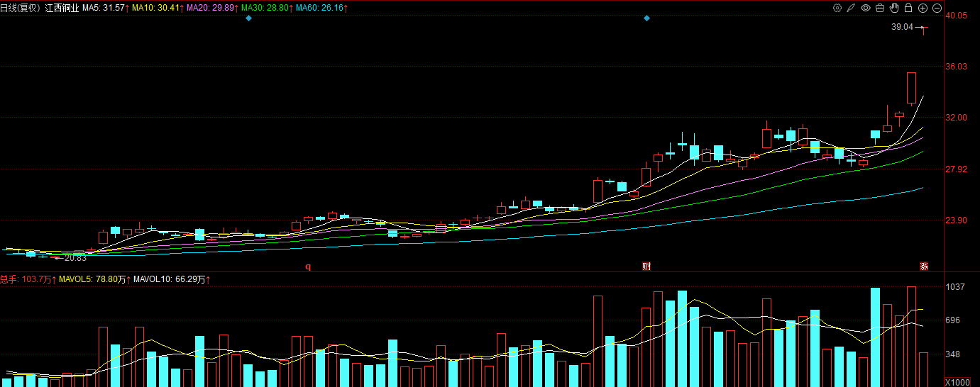Screen dimensions: 980x387
Task: Click the 23.90 price axis value
Action: click(x=957, y=220)
